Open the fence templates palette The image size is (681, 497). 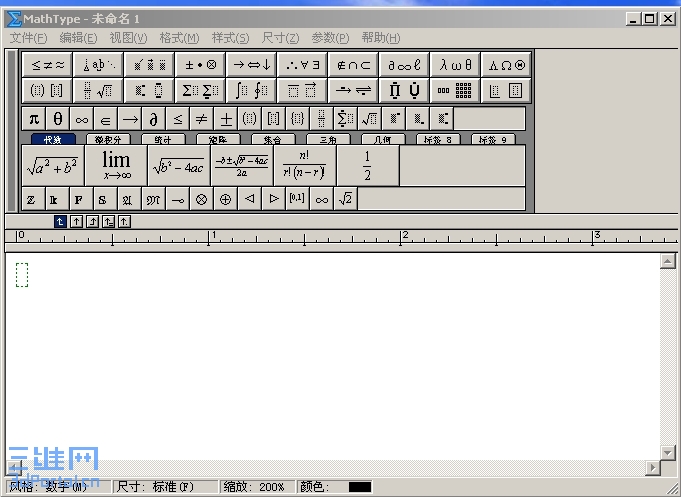47,90
